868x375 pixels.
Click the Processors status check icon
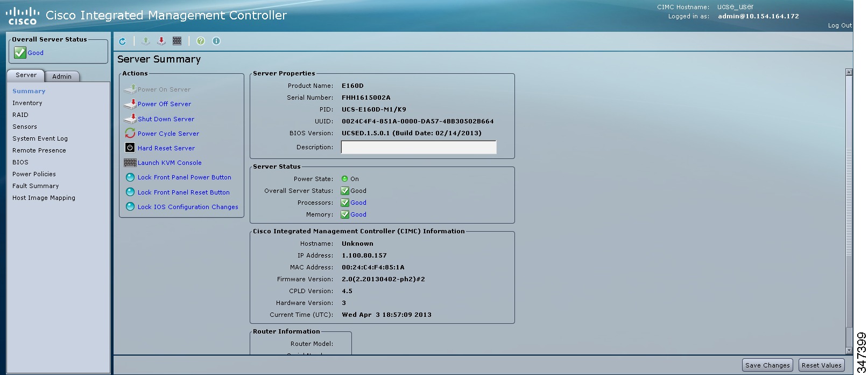tap(345, 203)
